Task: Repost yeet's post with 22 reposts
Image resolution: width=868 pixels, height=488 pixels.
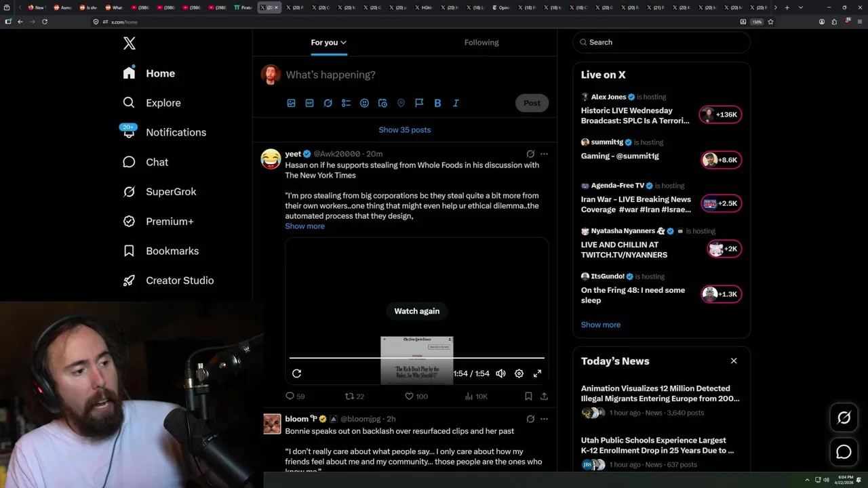Action: 355,396
